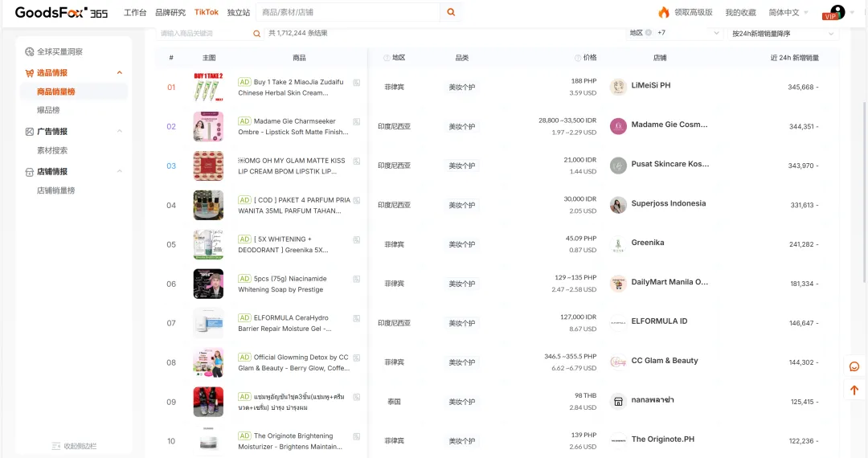Click the 21,000 IDR price text
Screen dimensions: 868x458
pos(579,160)
